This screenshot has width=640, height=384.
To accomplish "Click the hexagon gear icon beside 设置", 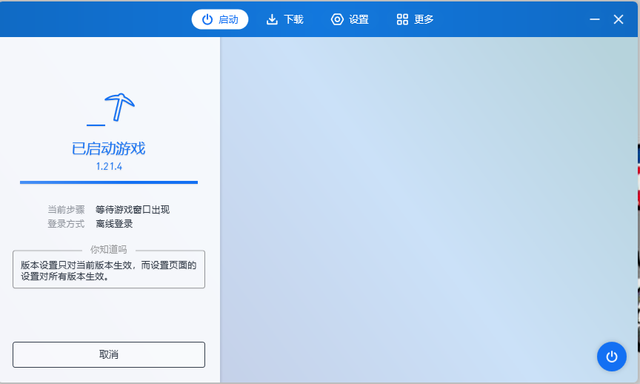I will (x=337, y=19).
